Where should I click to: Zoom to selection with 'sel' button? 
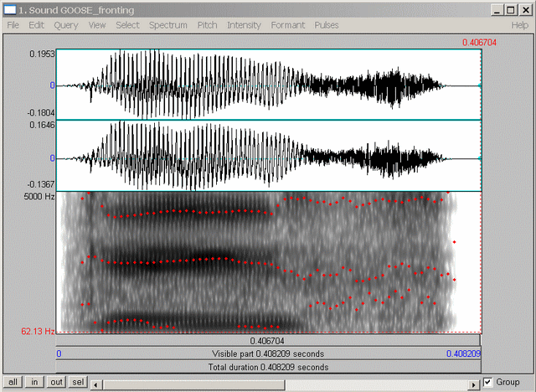pyautogui.click(x=76, y=383)
